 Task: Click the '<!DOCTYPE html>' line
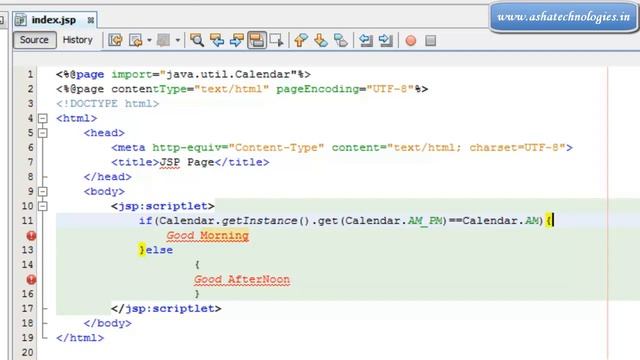pyautogui.click(x=107, y=104)
